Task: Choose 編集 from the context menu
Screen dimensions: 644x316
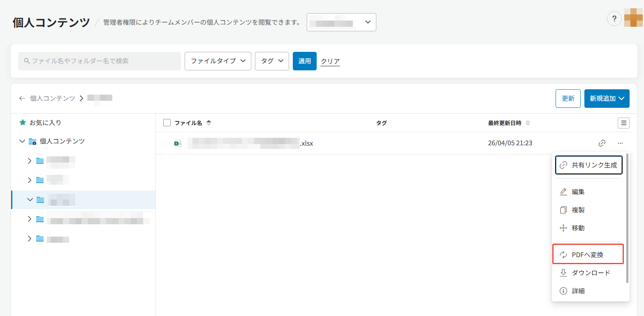Action: pos(589,192)
